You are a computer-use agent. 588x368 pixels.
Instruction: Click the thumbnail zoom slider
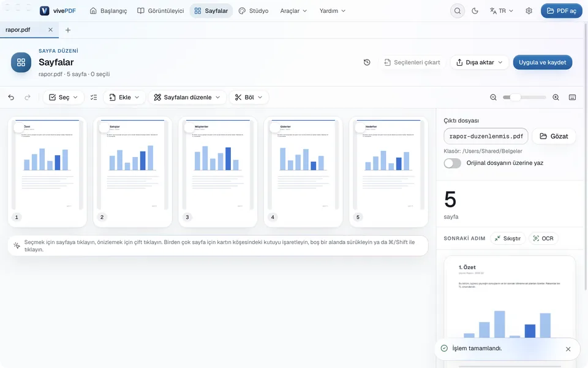click(524, 98)
